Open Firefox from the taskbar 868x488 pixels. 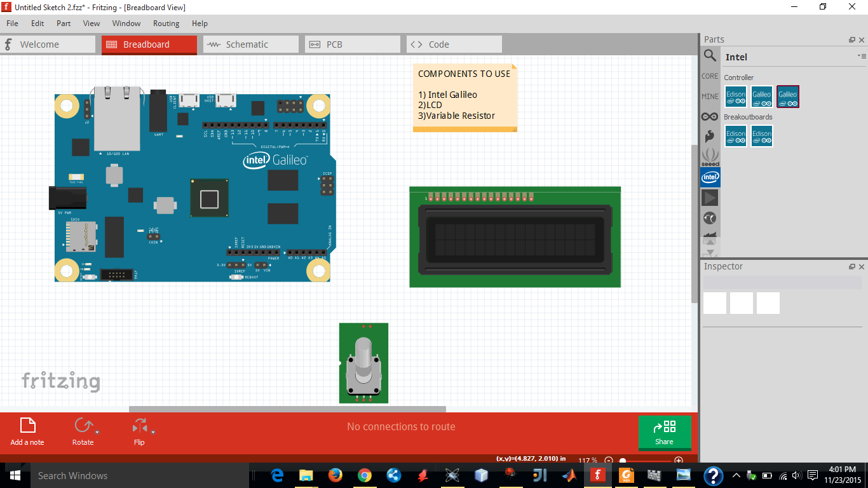pyautogui.click(x=336, y=475)
